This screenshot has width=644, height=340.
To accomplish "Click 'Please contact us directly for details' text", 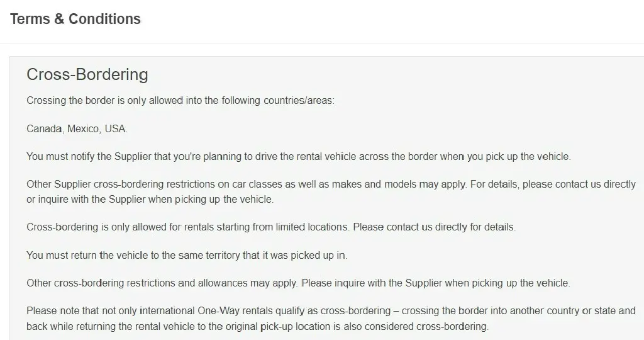I will 434,227.
